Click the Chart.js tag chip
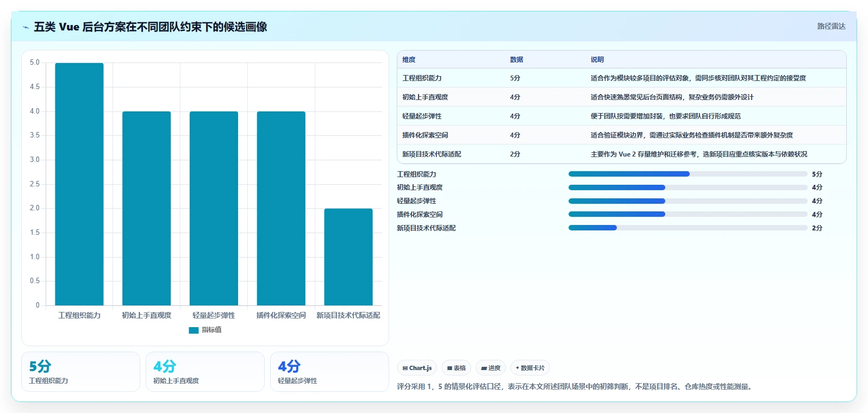 417,368
